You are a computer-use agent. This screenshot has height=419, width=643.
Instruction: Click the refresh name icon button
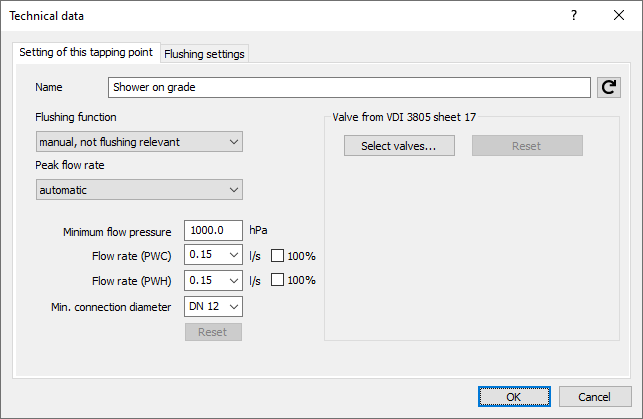pos(609,87)
